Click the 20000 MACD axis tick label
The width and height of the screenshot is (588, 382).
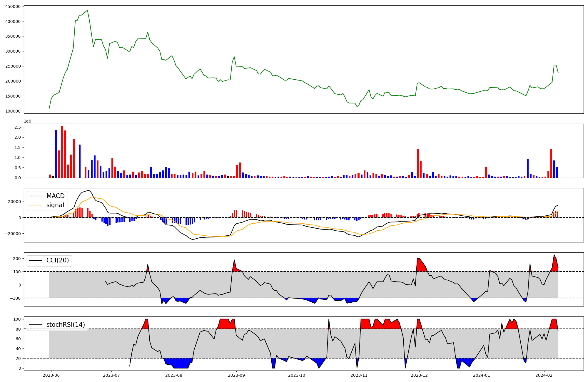point(14,202)
